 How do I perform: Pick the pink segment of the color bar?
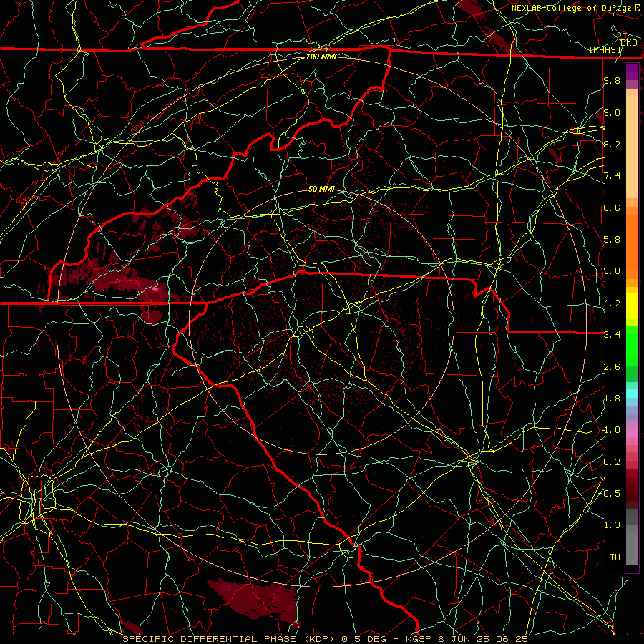pos(632,434)
